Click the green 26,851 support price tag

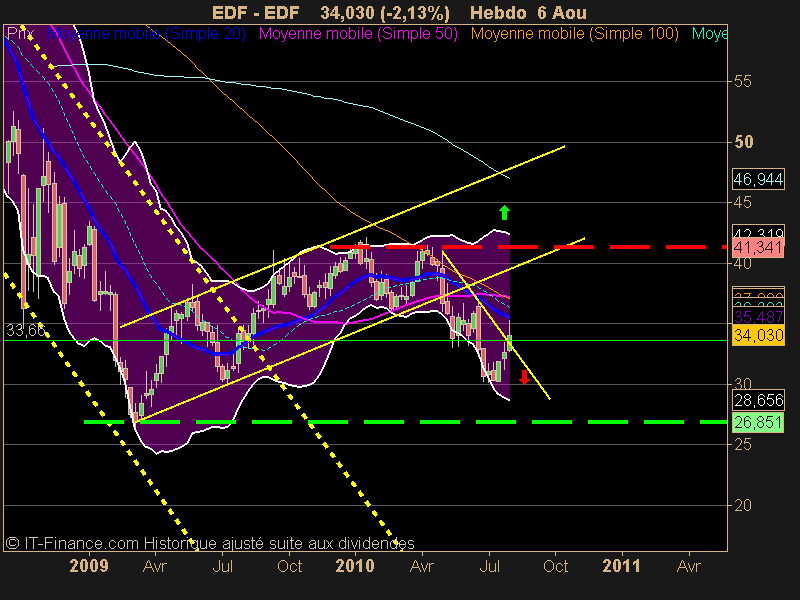point(758,422)
